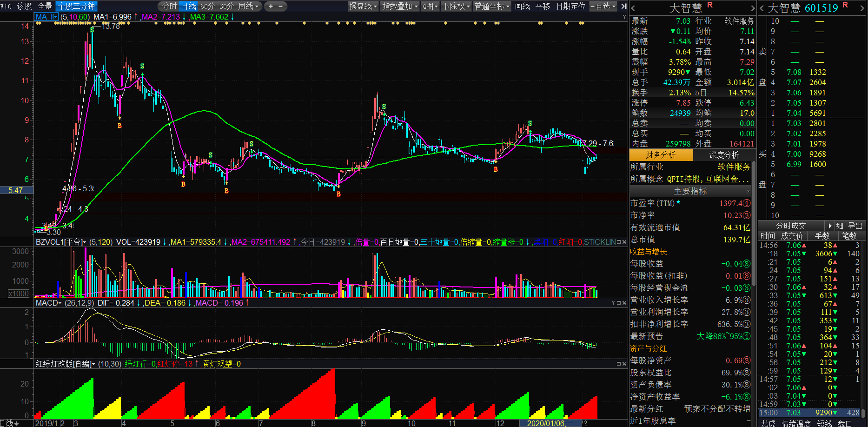Image resolution: width=868 pixels, height=427 pixels.
Task: Click previous arrow beside 大智慧 601519
Action: click(x=762, y=8)
